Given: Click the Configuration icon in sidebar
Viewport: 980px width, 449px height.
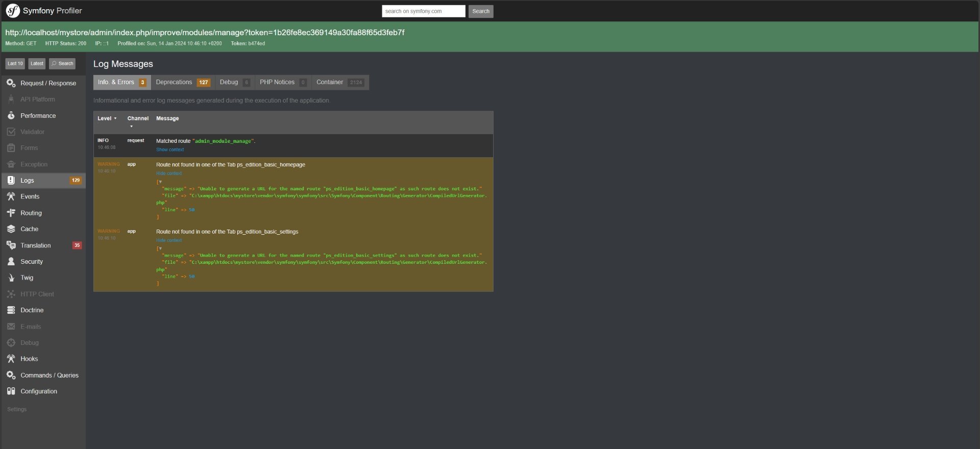Looking at the screenshot, I should click(x=11, y=391).
